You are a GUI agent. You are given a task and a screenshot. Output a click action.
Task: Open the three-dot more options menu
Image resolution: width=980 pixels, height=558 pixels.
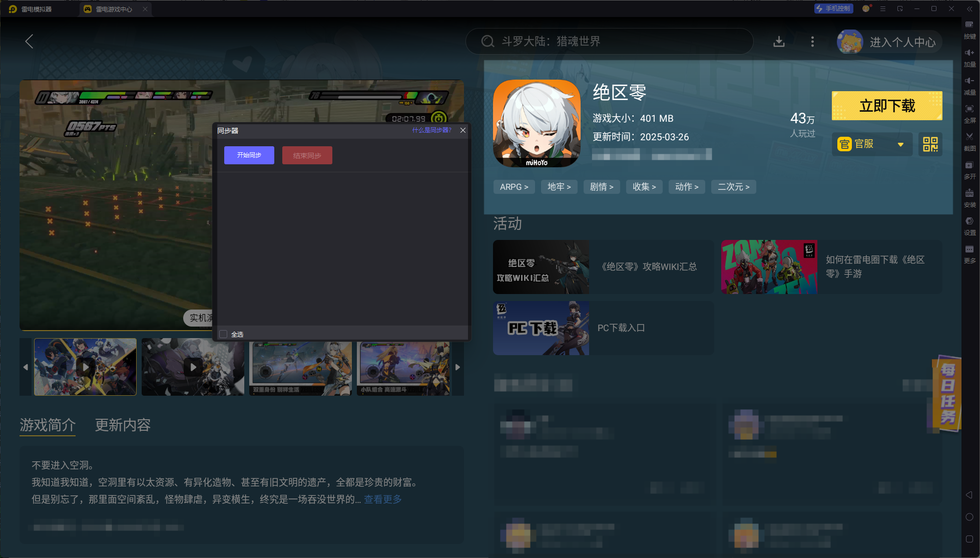(812, 42)
